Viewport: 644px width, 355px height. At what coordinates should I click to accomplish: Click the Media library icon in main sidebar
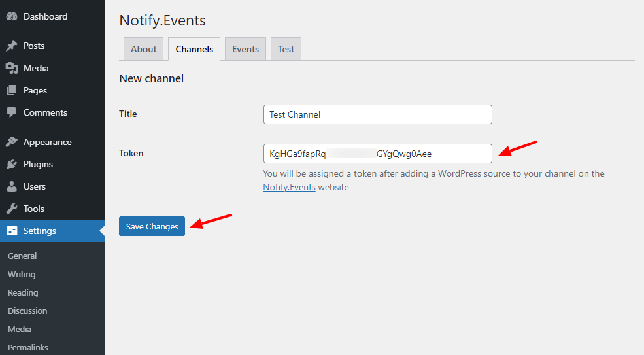click(x=12, y=68)
